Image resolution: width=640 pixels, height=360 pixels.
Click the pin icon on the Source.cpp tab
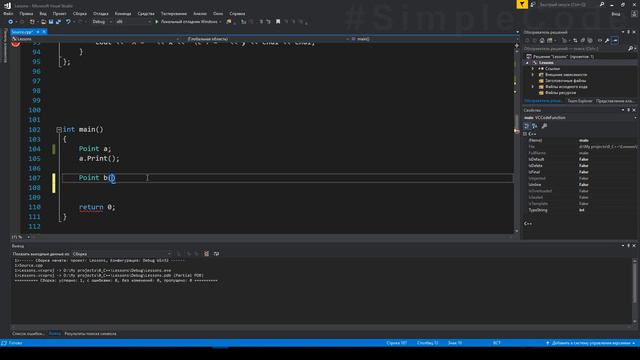tap(38, 32)
